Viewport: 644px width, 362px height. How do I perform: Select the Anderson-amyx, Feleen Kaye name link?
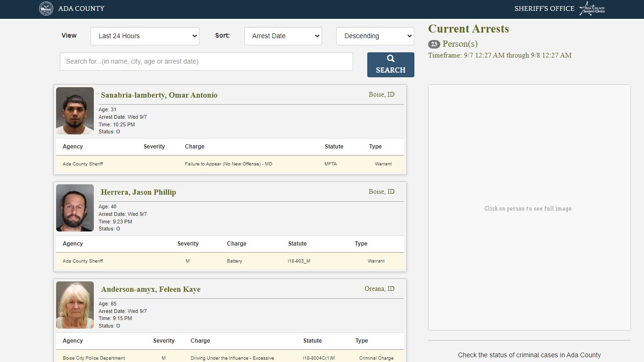150,289
